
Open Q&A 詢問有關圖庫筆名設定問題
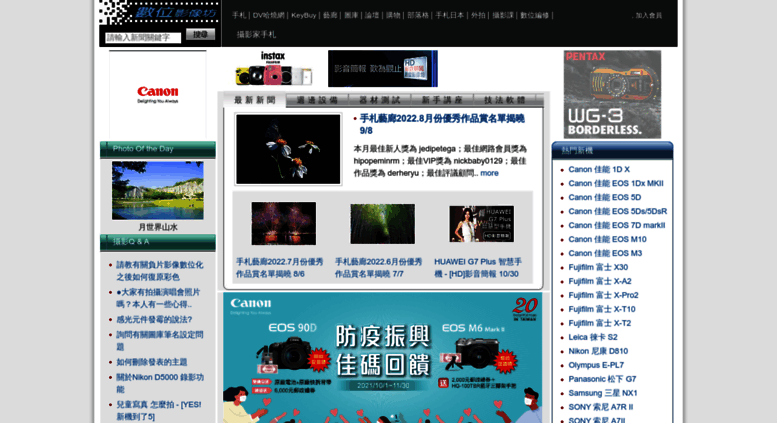click(160, 341)
